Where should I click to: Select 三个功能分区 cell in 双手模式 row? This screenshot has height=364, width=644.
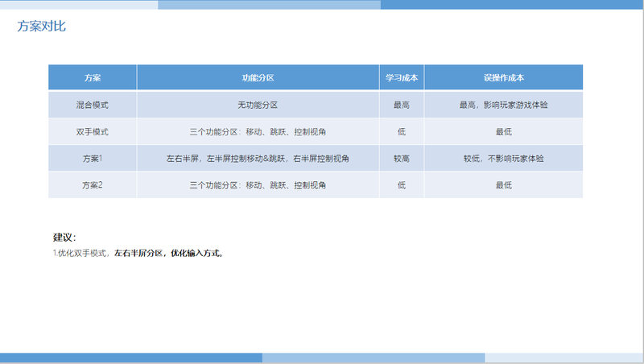click(258, 131)
